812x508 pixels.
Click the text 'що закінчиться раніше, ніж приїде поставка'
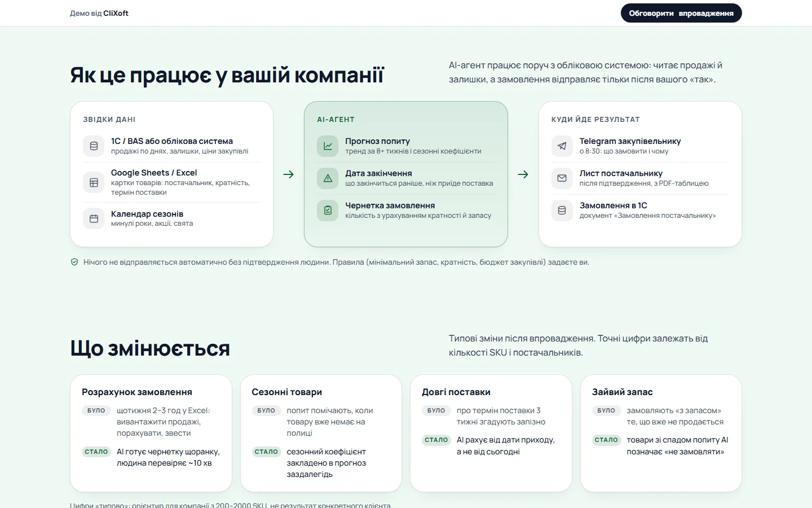(419, 183)
